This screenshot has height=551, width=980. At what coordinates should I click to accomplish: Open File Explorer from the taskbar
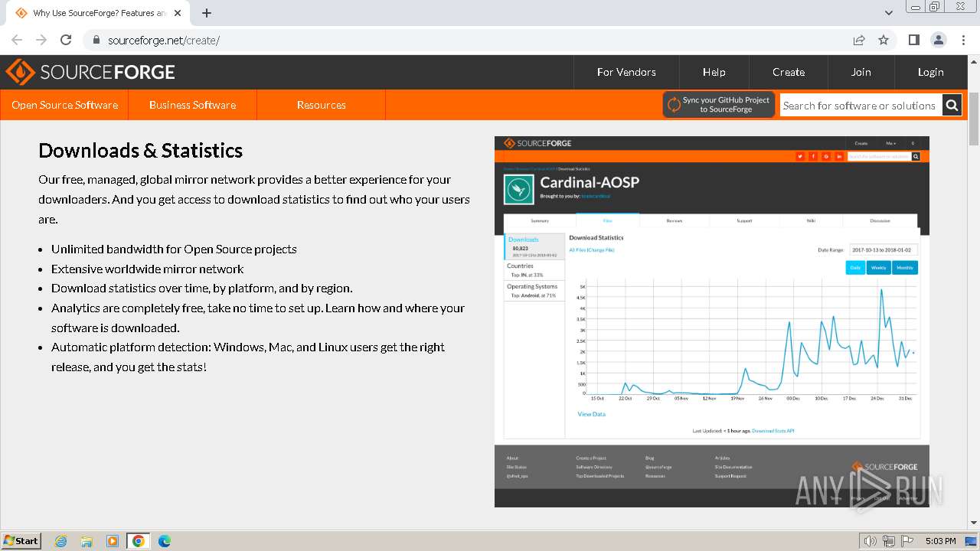point(87,541)
